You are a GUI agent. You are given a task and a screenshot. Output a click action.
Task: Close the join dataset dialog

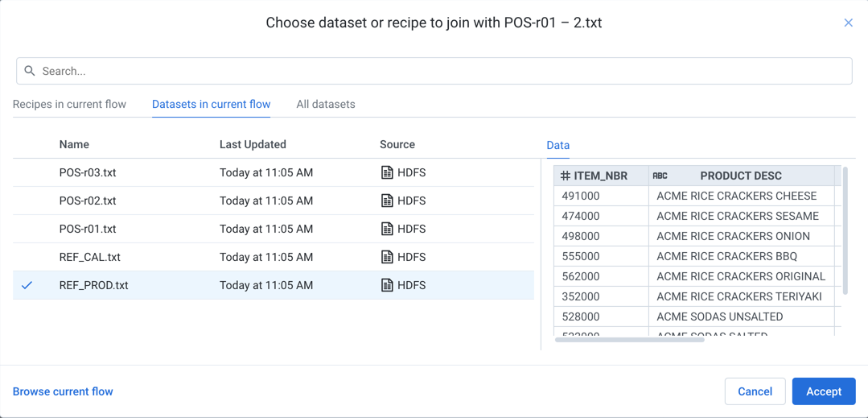(x=848, y=23)
